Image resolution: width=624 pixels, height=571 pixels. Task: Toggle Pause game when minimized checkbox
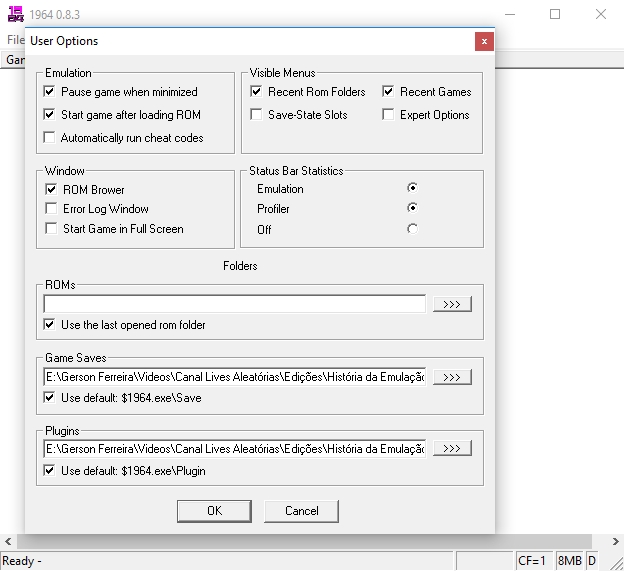(x=49, y=92)
